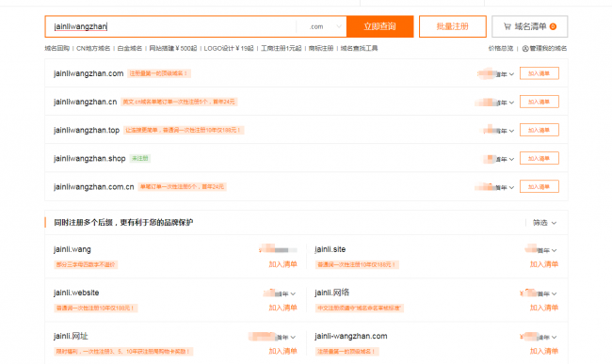Click the 同时注册多个后缀 section heading

pyautogui.click(x=123, y=223)
